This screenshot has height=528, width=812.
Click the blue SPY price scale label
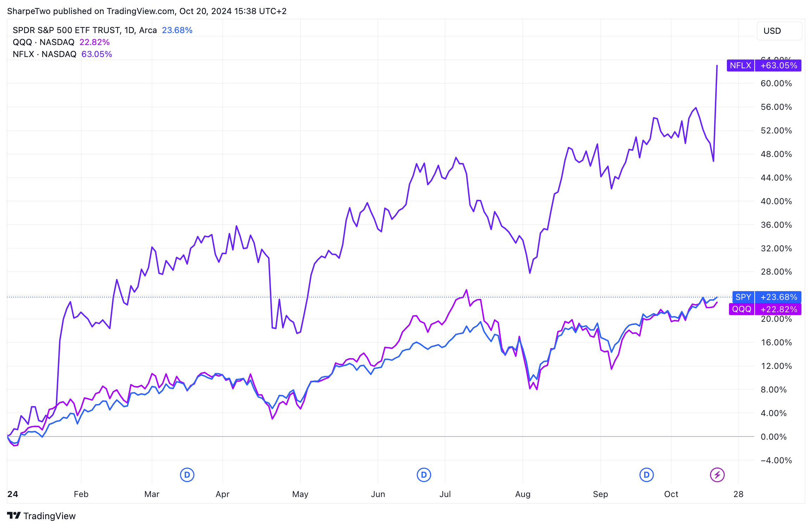[743, 297]
